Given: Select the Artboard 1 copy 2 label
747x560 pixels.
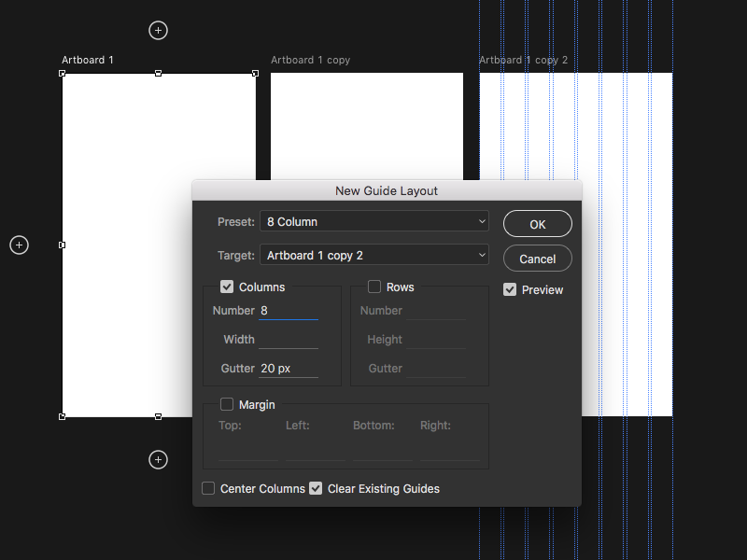Looking at the screenshot, I should tap(523, 60).
